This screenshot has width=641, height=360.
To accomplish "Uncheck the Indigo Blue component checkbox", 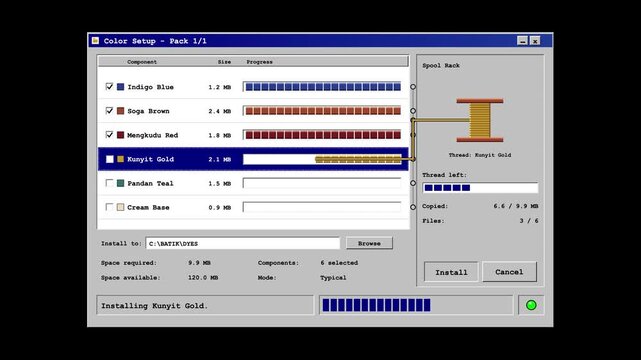I will 109,87.
